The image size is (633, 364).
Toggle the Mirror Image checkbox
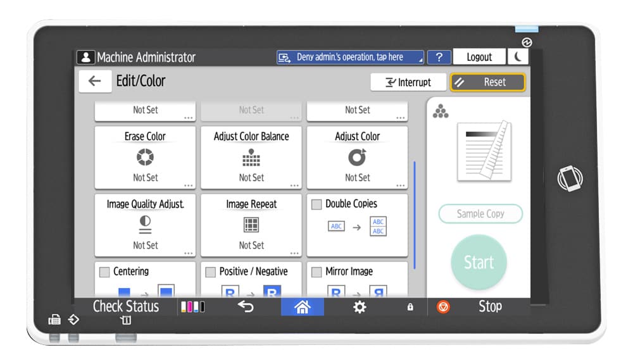[x=316, y=272]
